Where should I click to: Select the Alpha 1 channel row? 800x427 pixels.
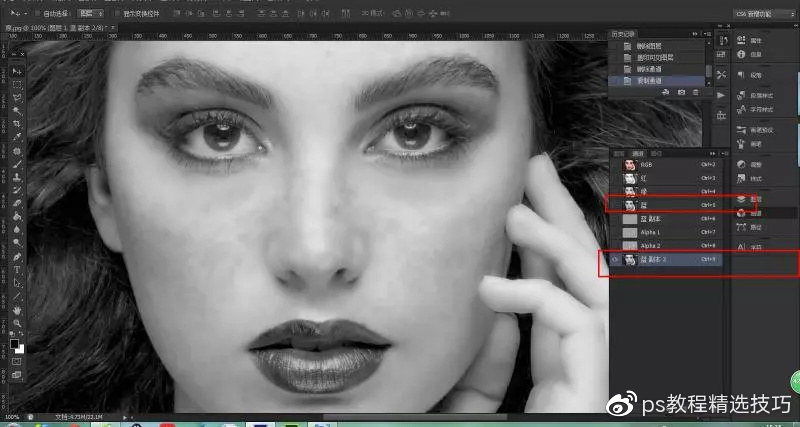coord(660,231)
